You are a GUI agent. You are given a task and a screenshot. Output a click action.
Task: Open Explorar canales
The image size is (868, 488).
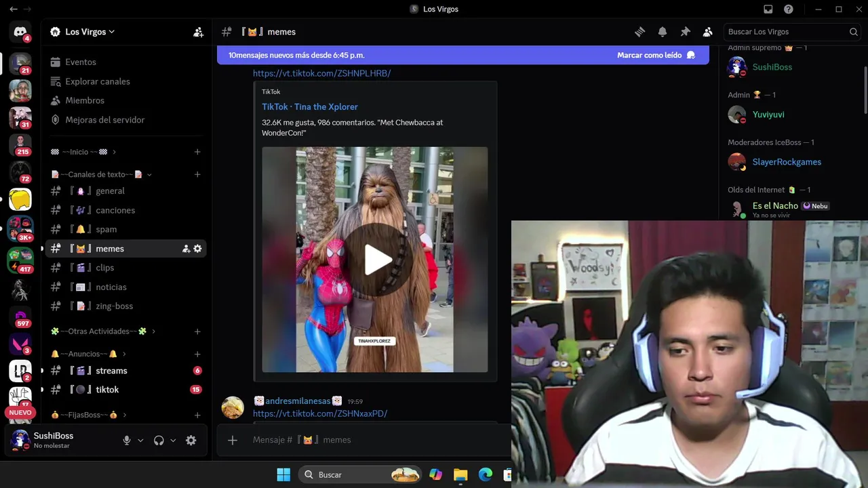[125, 81]
